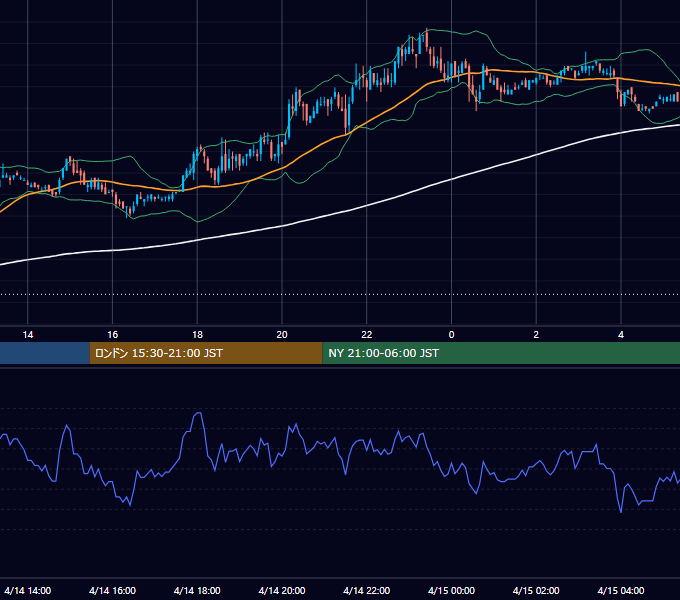Image resolution: width=680 pixels, height=600 pixels.
Task: Click the 4/15 04:00 date label
Action: (621, 590)
